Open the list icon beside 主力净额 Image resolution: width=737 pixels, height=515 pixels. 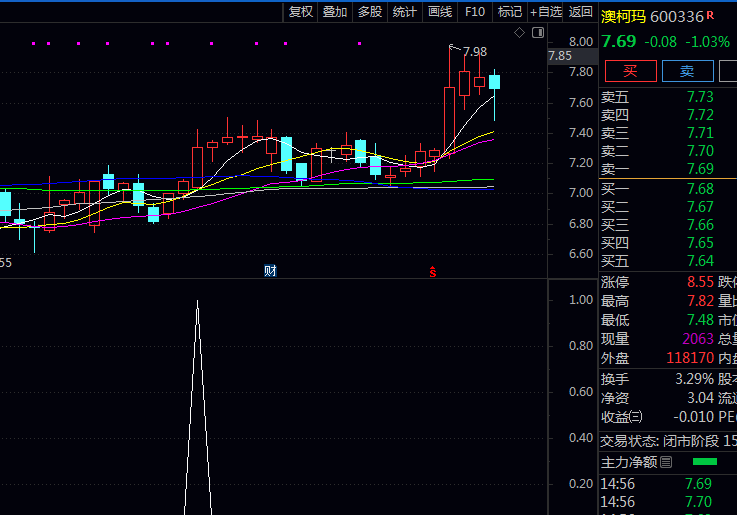[x=667, y=461]
